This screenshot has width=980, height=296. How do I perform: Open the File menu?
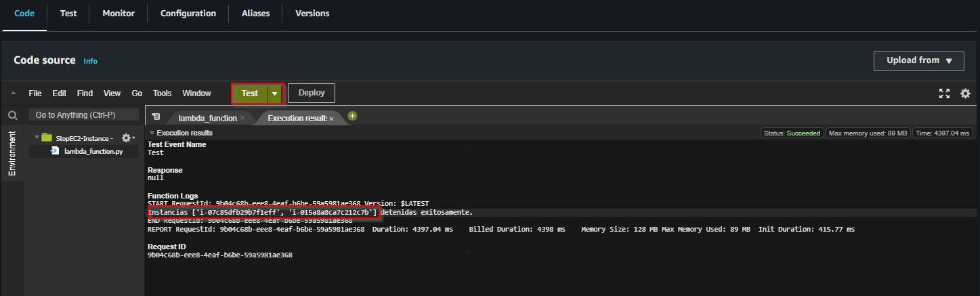point(35,93)
